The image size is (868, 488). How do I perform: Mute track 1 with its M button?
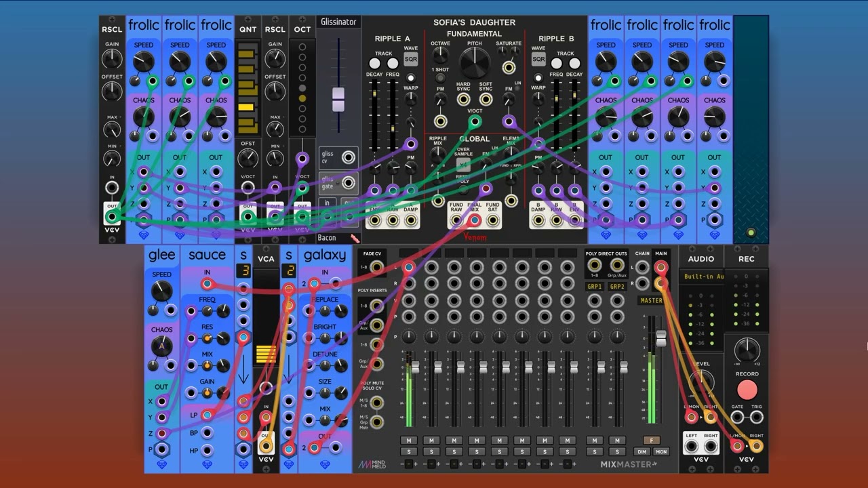[x=408, y=441]
